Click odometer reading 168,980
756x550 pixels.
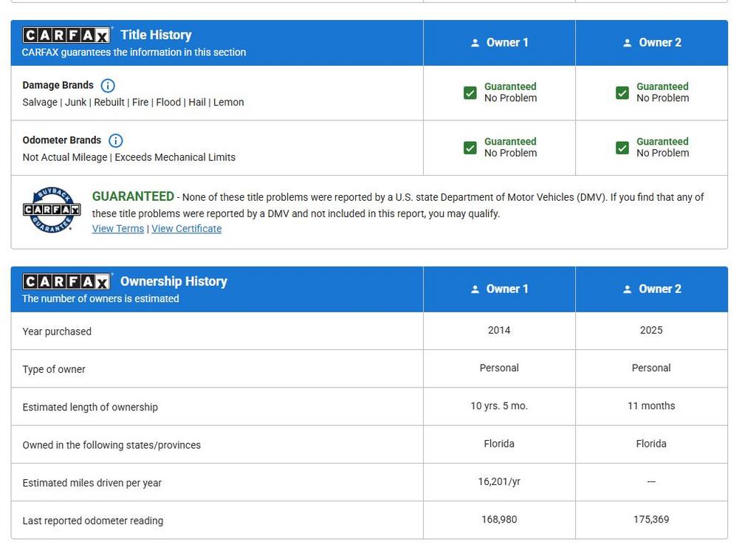499,520
